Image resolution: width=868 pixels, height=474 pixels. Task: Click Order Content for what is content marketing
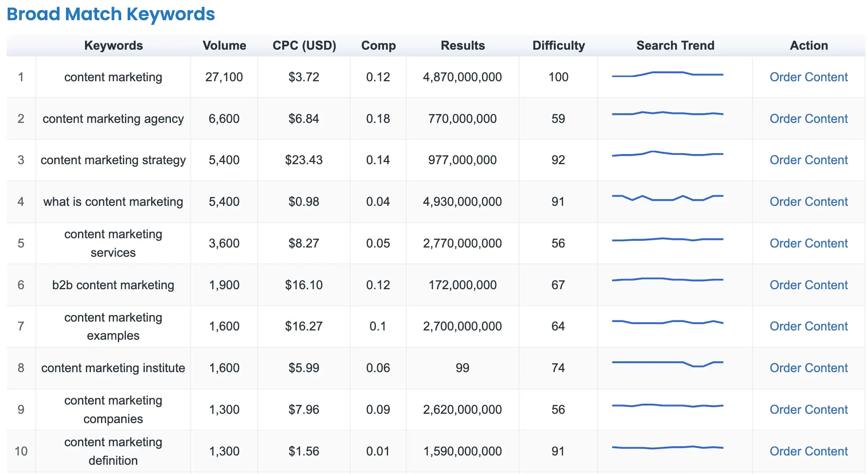[809, 202]
